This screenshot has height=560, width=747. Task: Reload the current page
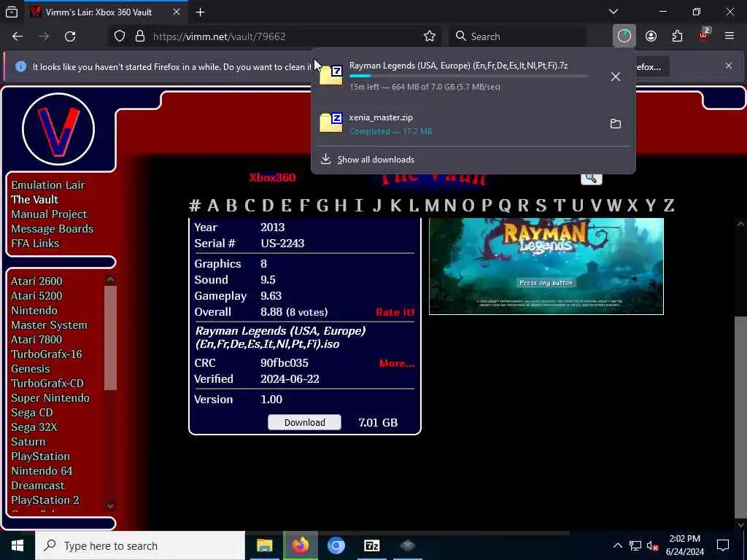(x=70, y=36)
